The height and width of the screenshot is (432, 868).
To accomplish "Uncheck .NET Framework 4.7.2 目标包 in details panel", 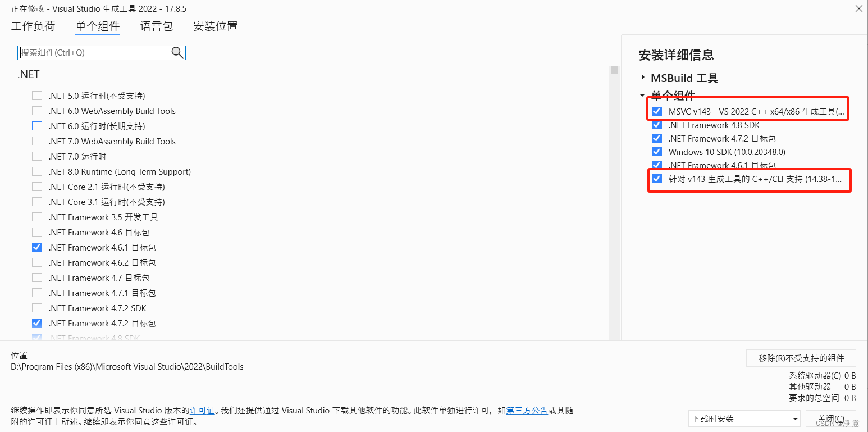I will point(657,138).
